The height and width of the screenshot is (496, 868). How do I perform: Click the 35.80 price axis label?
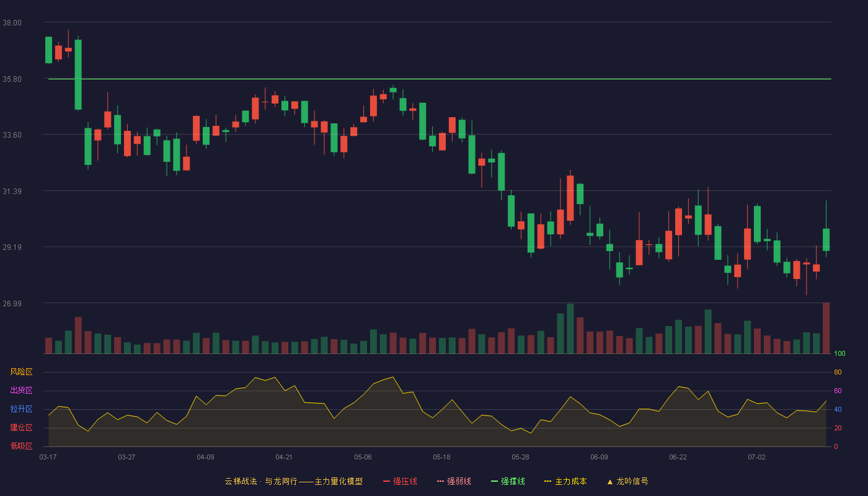[12, 79]
